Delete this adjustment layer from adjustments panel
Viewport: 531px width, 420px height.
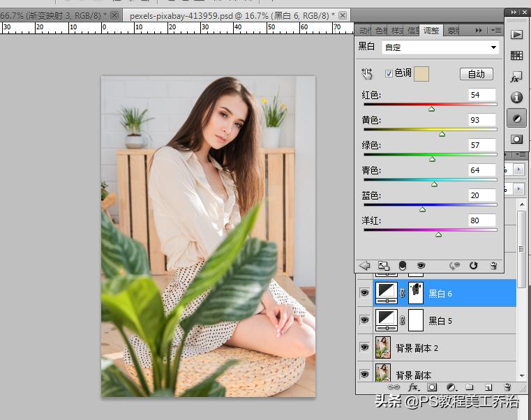494,266
